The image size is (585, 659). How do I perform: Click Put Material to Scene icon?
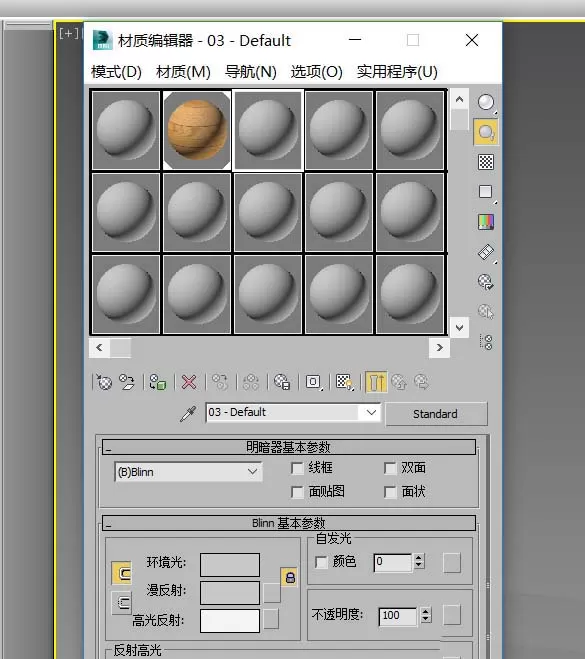pyautogui.click(x=126, y=382)
